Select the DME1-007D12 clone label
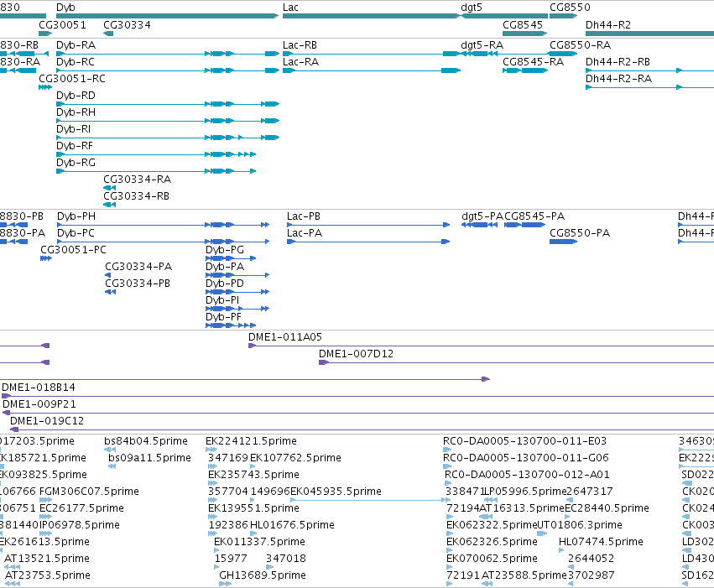 pyautogui.click(x=356, y=354)
